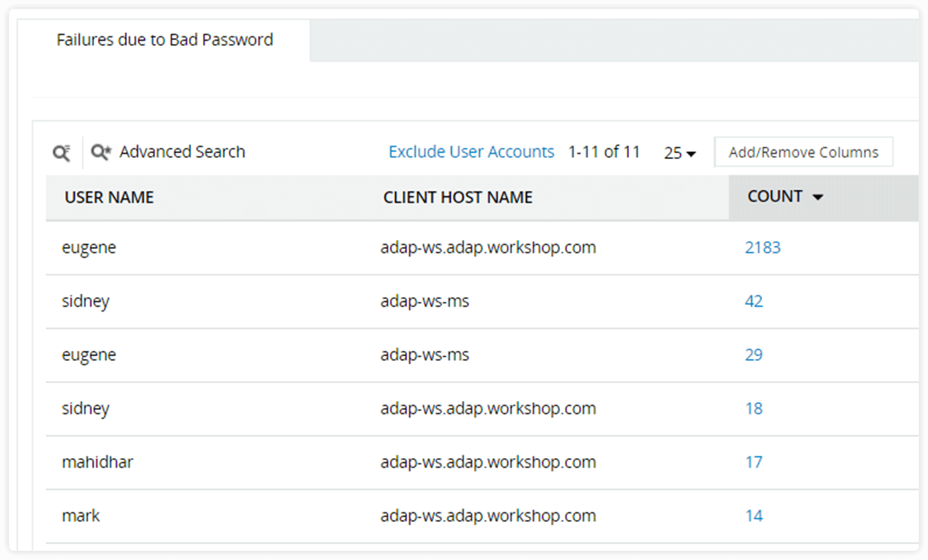Toggle the COUNT column sort direction
928x560 pixels.
pos(817,196)
